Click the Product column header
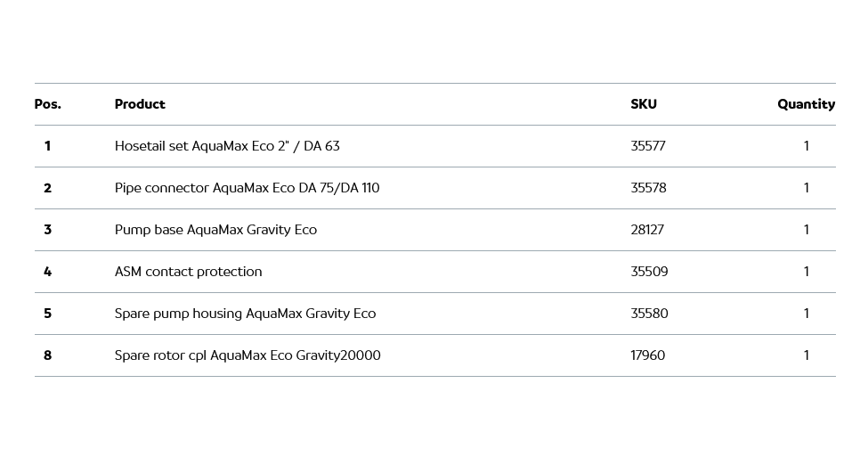 pyautogui.click(x=140, y=104)
